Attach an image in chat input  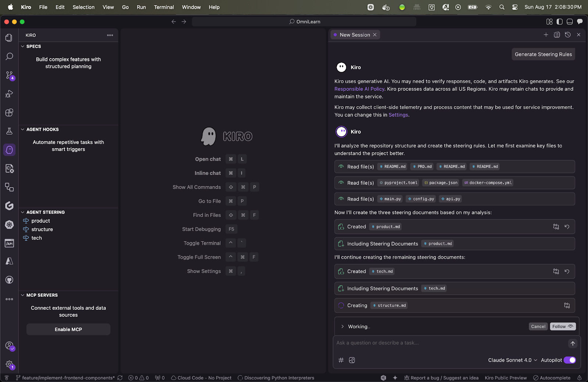(x=352, y=360)
